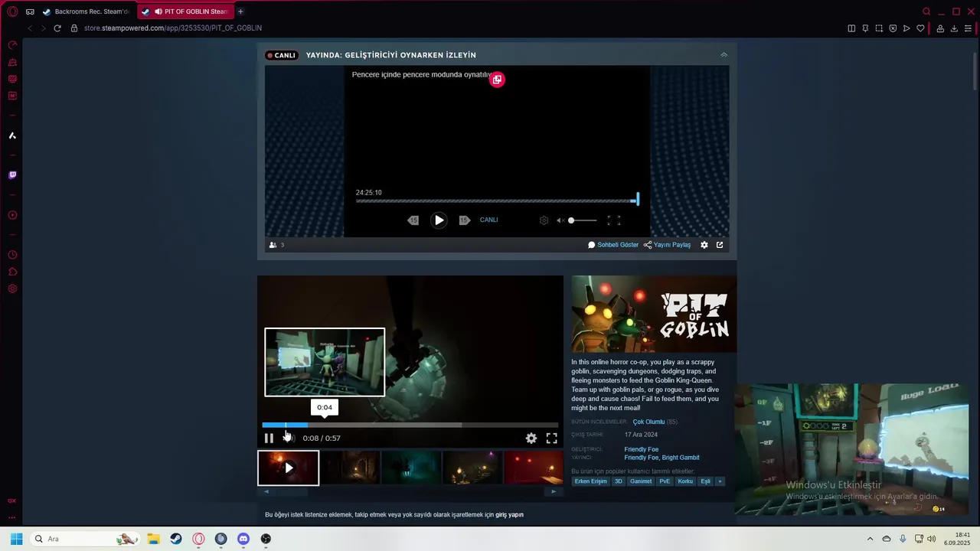Image resolution: width=980 pixels, height=551 pixels.
Task: Open File Explorer from the taskbar
Action: click(x=153, y=539)
